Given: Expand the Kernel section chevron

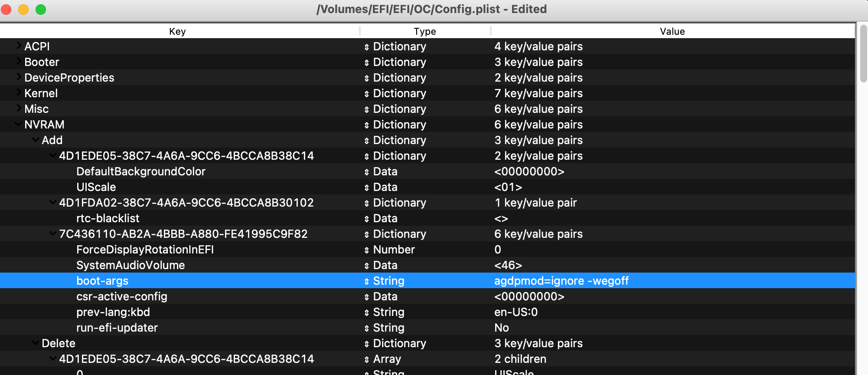Looking at the screenshot, I should tap(19, 92).
